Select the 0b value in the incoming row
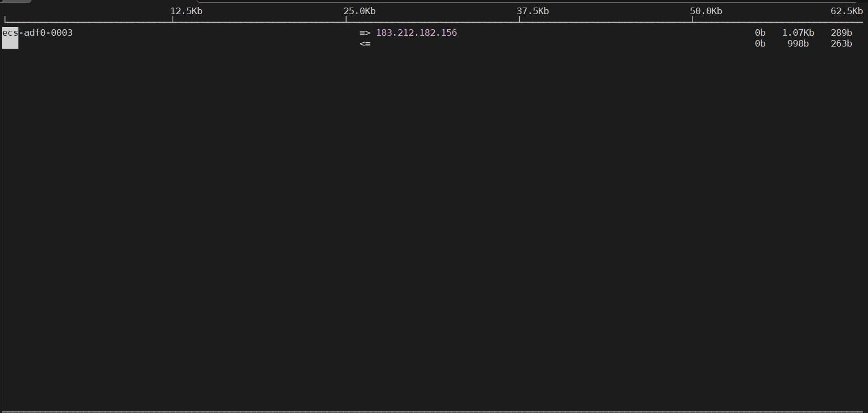This screenshot has width=868, height=413. [760, 43]
